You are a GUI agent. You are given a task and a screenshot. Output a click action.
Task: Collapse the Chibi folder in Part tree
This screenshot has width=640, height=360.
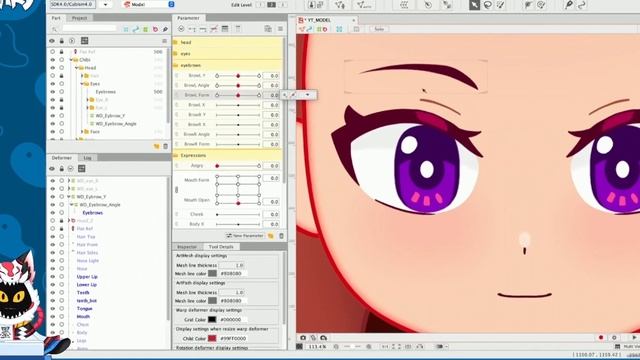(71, 60)
